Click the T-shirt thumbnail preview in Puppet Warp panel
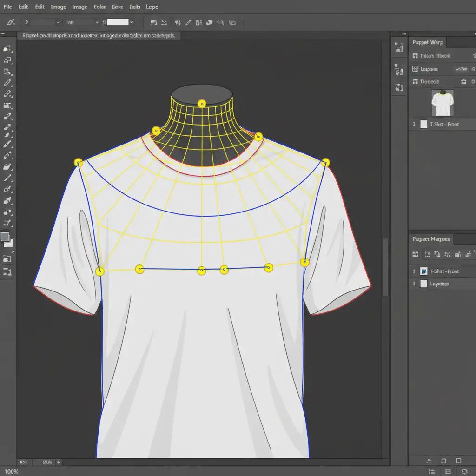The width and height of the screenshot is (476, 476). [x=442, y=103]
